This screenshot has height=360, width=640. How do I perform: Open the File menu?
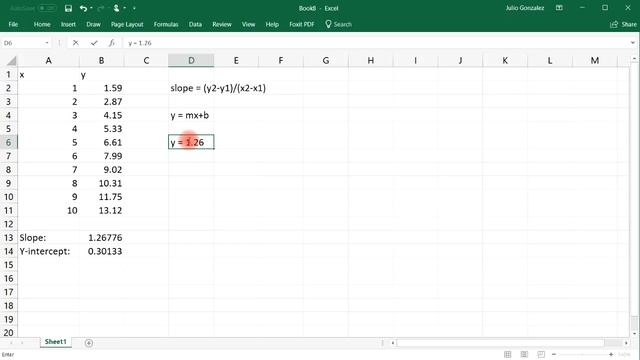(13, 24)
